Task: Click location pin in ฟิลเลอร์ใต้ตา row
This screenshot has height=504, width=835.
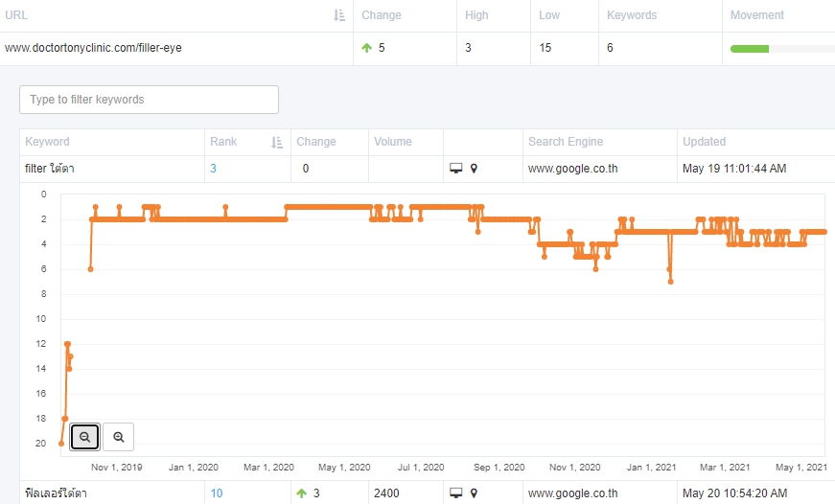Action: click(474, 493)
